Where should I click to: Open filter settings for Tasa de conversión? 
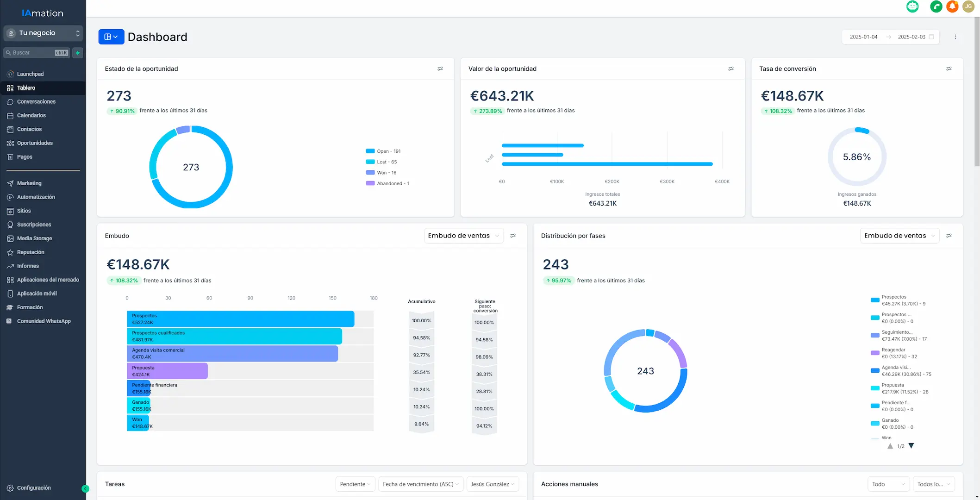949,69
